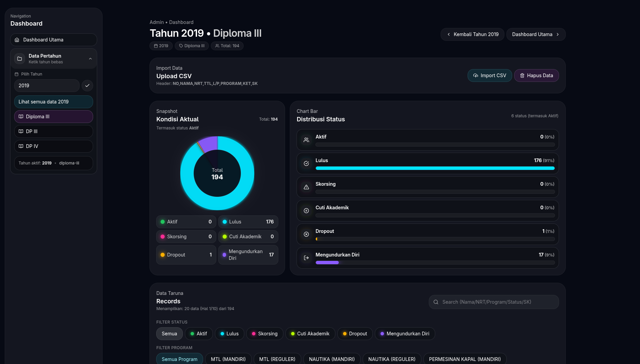Click the Dropout 1 legend card
This screenshot has height=364, width=640.
tap(186, 255)
